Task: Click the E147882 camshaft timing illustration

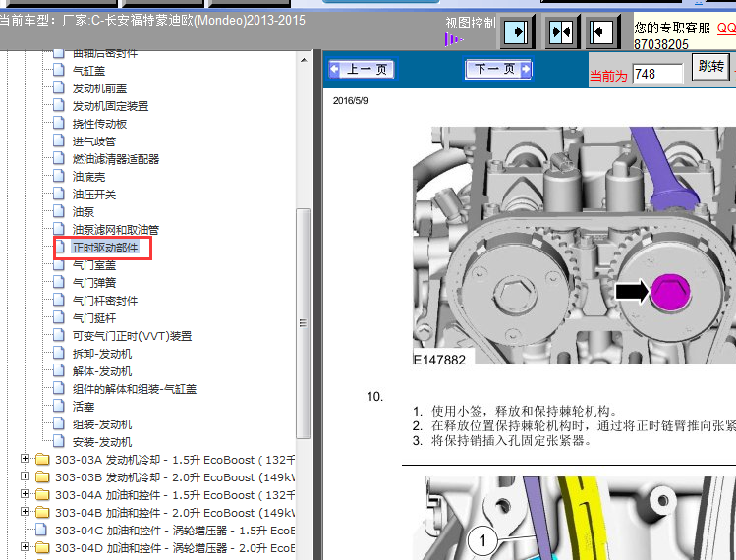Action: pyautogui.click(x=574, y=245)
